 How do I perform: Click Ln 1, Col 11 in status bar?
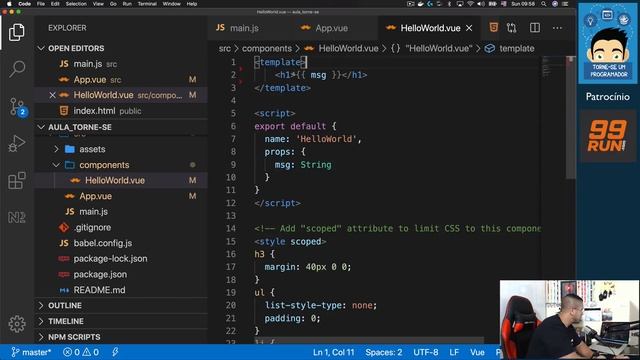[333, 352]
